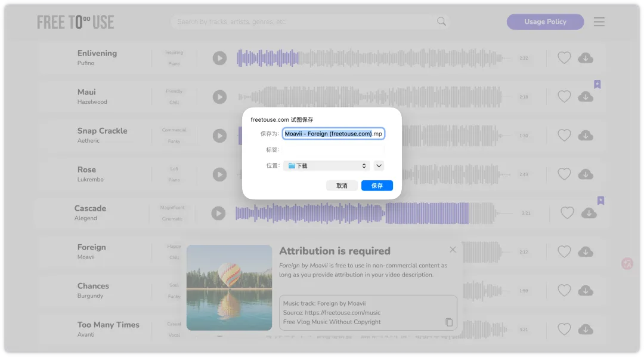
Task: Select the Inspiring tag on Enlivening
Action: (174, 53)
